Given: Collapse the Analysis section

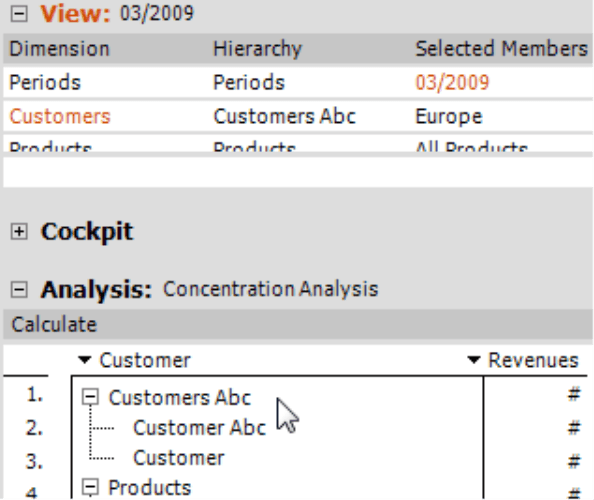Looking at the screenshot, I should point(19,290).
